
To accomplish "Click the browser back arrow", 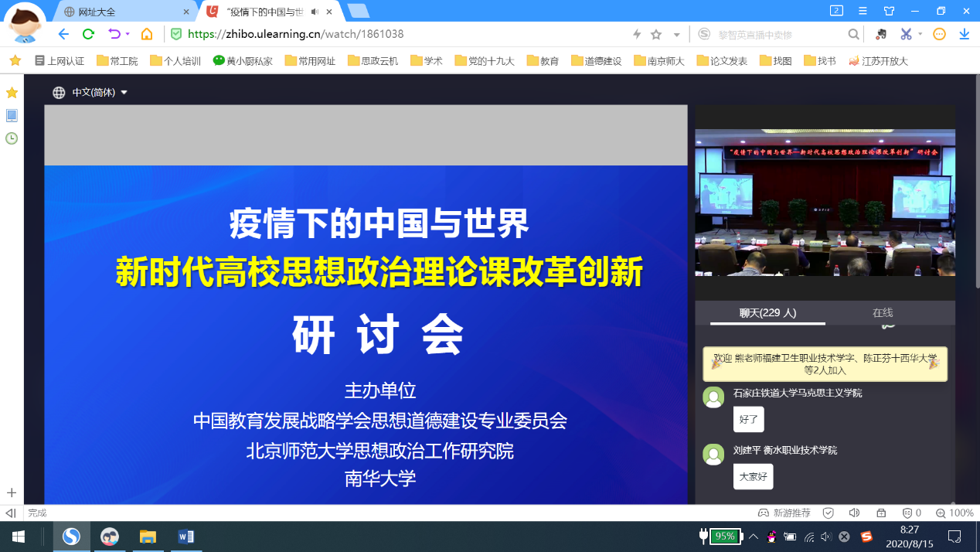I will tap(63, 34).
